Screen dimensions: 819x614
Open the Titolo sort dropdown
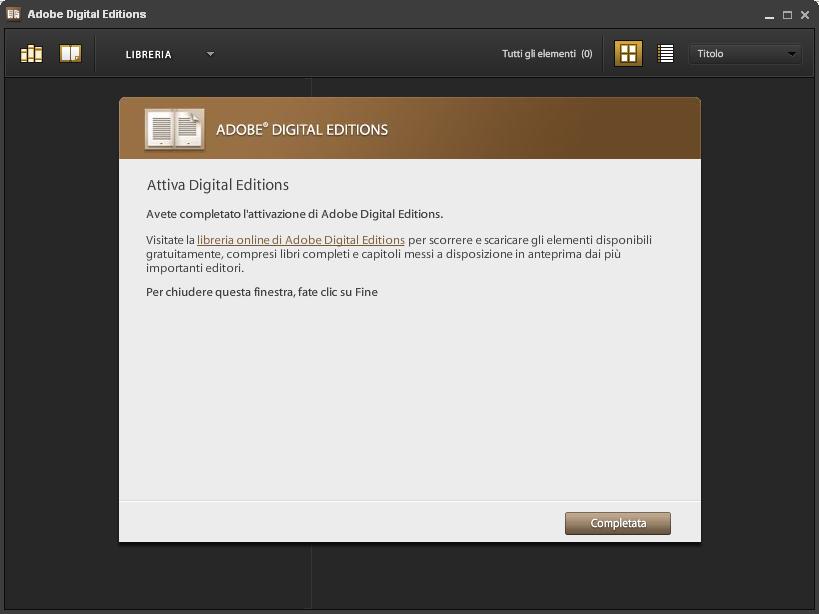(x=746, y=54)
